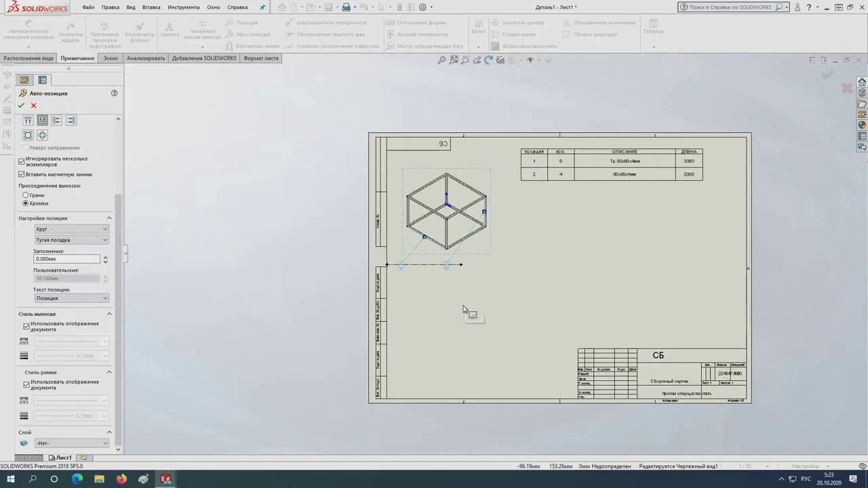Collapse the 'Стиль выноски' section
868x488 pixels.
(x=109, y=314)
